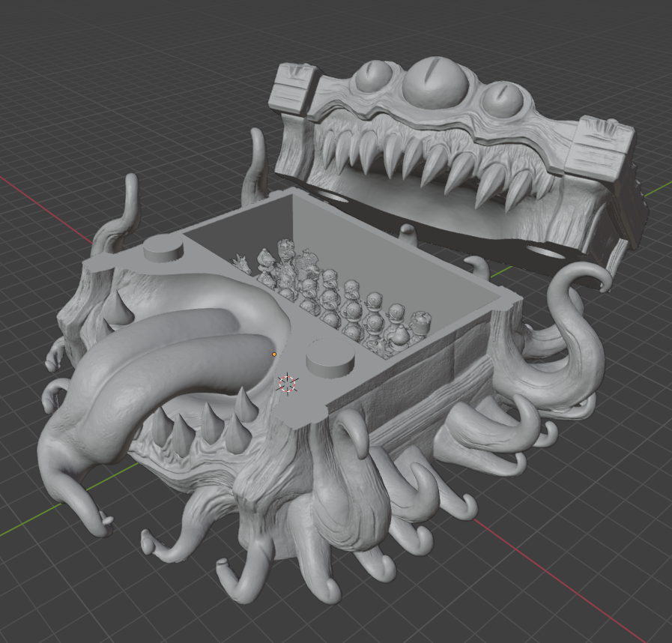Click the large center eye on lid
672x643 pixels.
tap(435, 84)
